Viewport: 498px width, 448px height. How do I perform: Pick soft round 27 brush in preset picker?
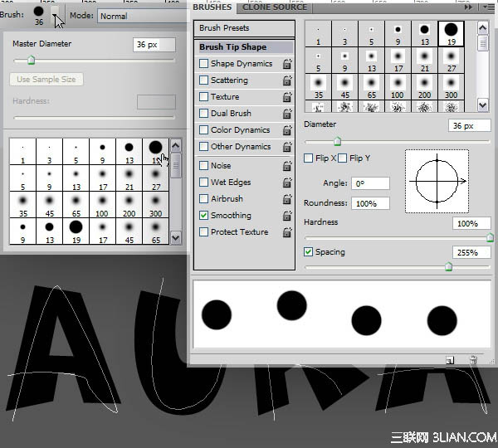[155, 178]
